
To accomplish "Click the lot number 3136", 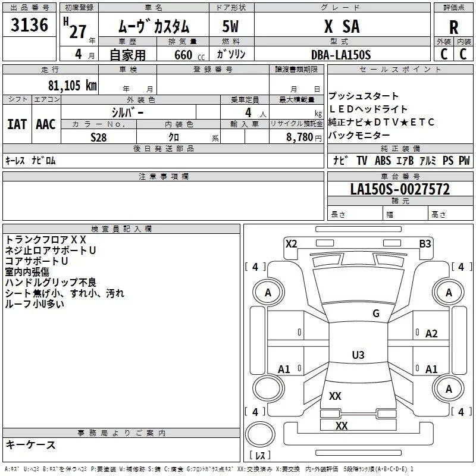I will 30,26.
